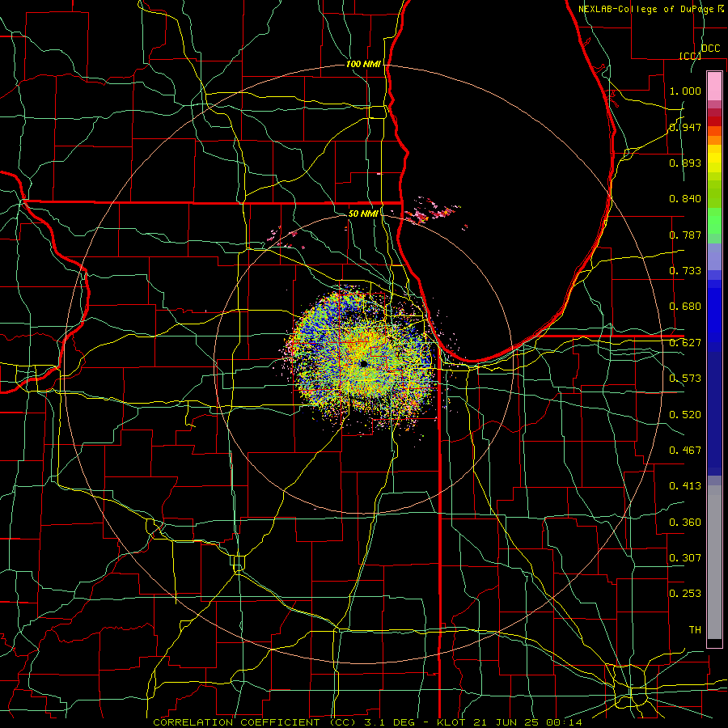The height and width of the screenshot is (728, 728).
Task: Click the 1.000 scale value
Action: (685, 91)
